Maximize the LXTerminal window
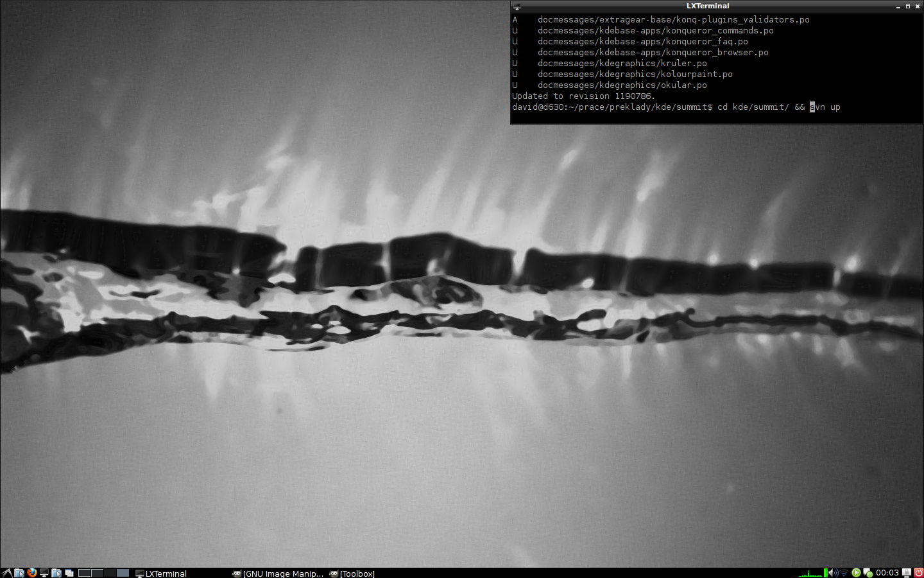The image size is (924, 578). point(908,6)
